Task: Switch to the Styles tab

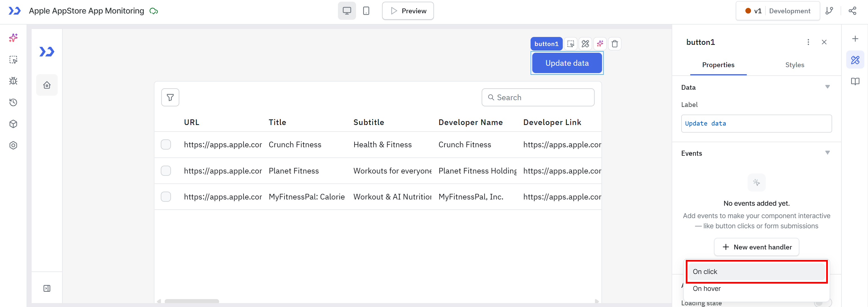Action: click(795, 65)
